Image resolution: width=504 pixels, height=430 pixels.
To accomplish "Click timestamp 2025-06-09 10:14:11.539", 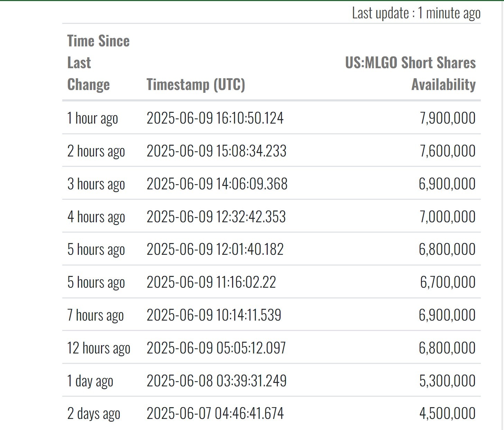I will pos(214,315).
